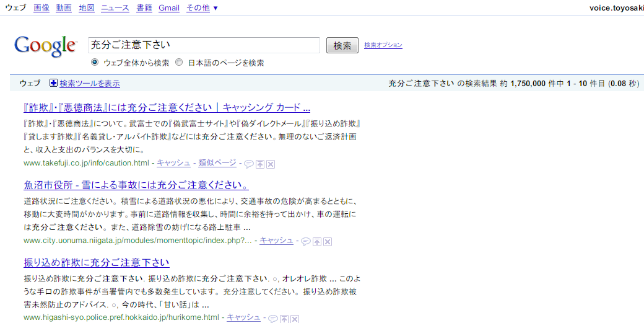Open キャッシュ for the higashi-syo.police result
Viewport: 644px width, 323px height.
click(243, 317)
